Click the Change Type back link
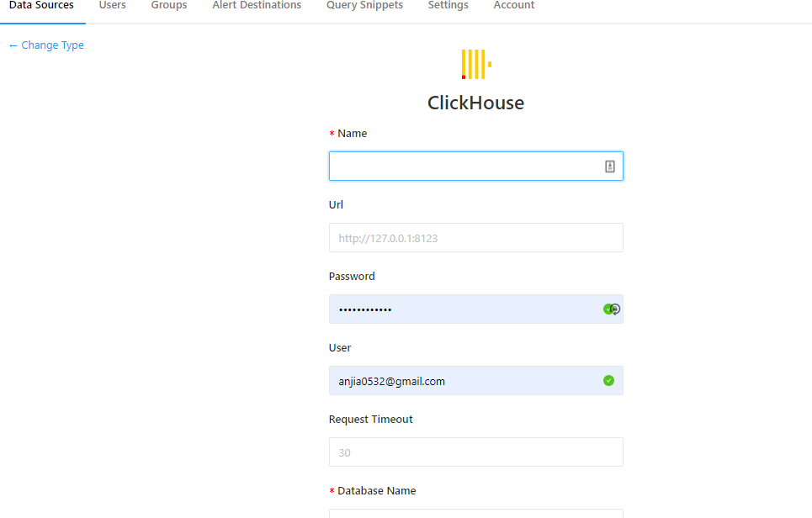The height and width of the screenshot is (518, 812). (46, 45)
